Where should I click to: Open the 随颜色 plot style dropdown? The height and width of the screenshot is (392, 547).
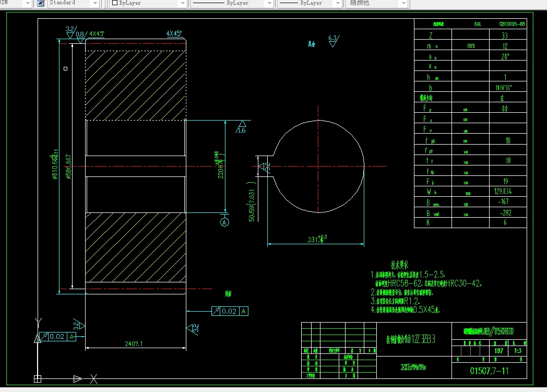[403, 3]
